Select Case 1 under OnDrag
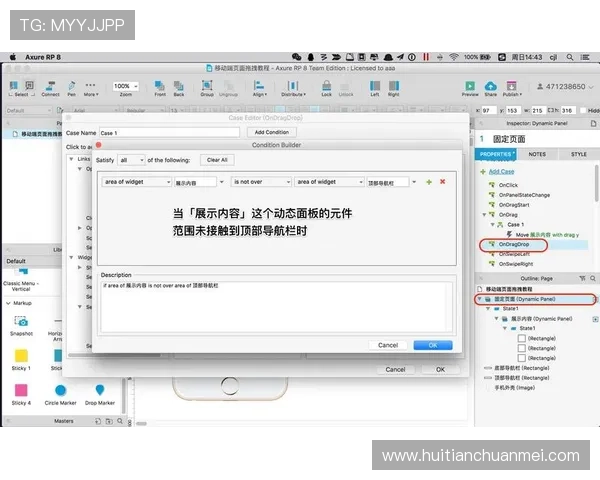Viewport: 600px width, 480px height. [x=516, y=224]
